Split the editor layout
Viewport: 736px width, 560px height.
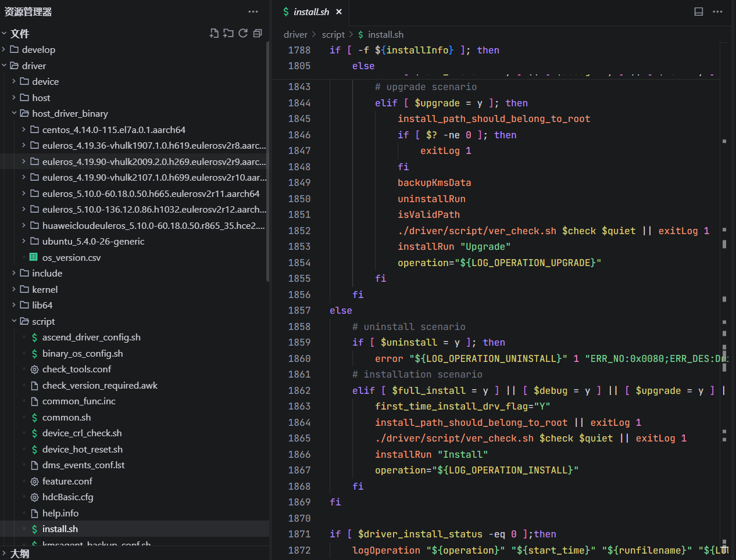click(699, 12)
